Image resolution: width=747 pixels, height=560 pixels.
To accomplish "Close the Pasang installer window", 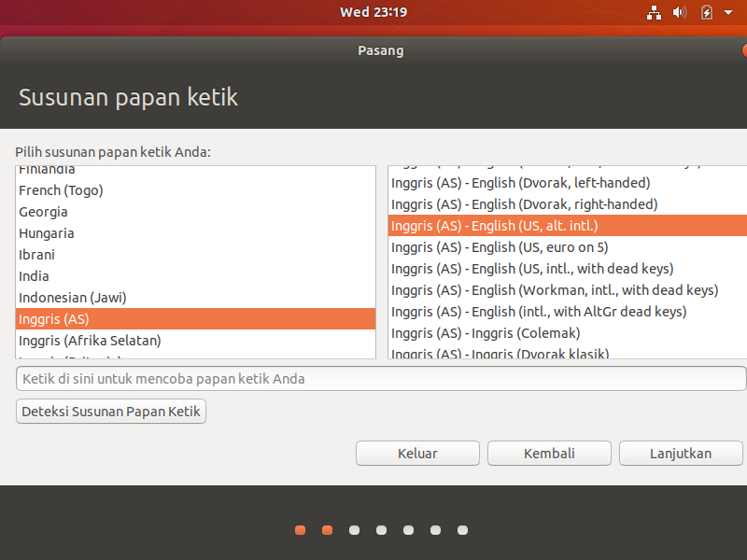I will (744, 50).
